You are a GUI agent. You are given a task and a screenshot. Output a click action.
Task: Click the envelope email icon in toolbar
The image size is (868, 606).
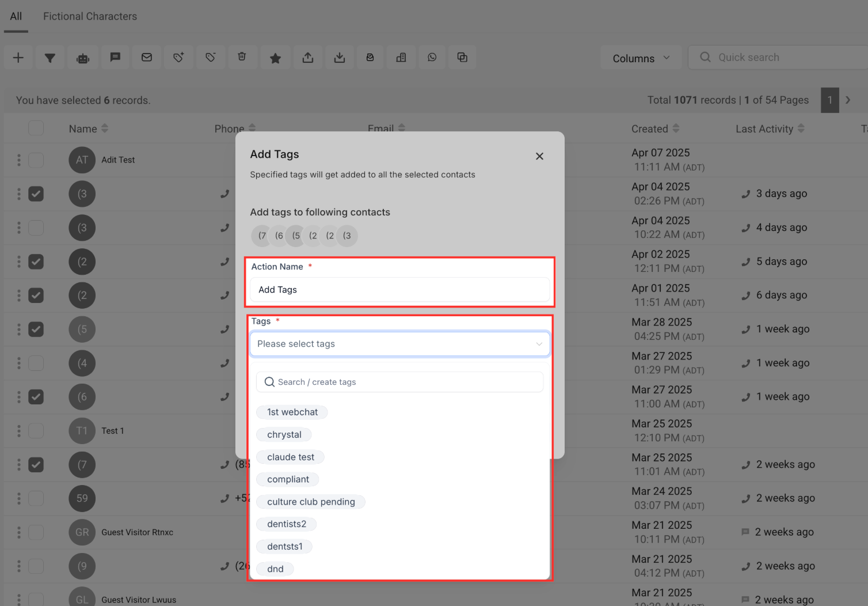[x=147, y=58]
